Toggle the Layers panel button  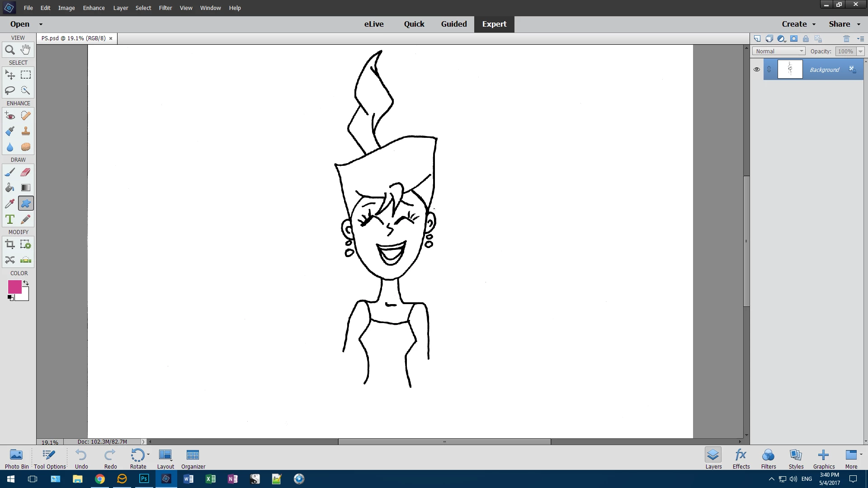pyautogui.click(x=713, y=458)
